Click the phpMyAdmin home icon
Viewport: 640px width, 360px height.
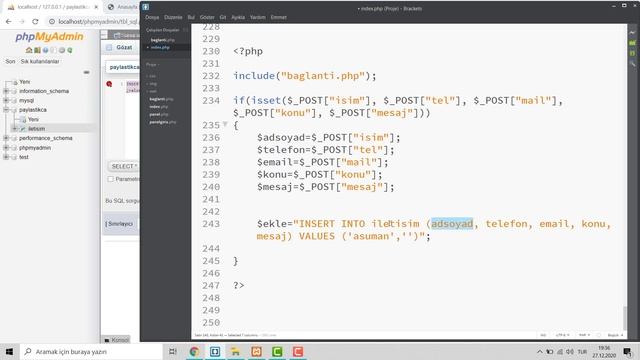[x=29, y=50]
